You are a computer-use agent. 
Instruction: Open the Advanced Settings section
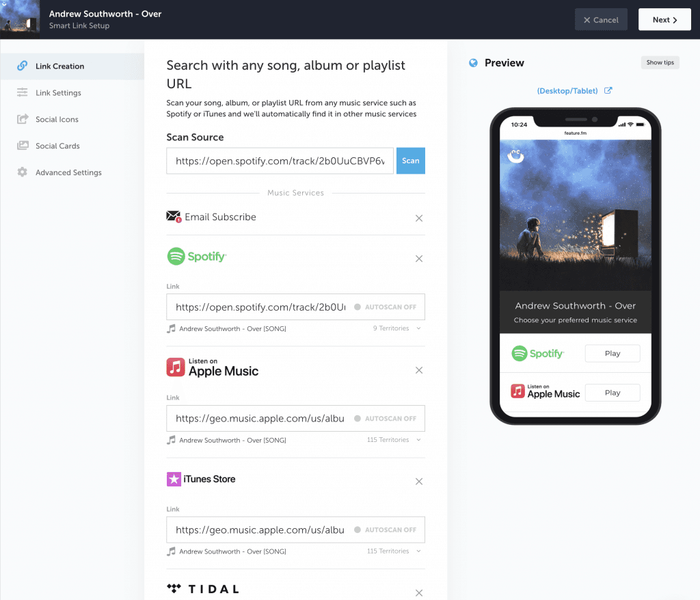tap(72, 172)
